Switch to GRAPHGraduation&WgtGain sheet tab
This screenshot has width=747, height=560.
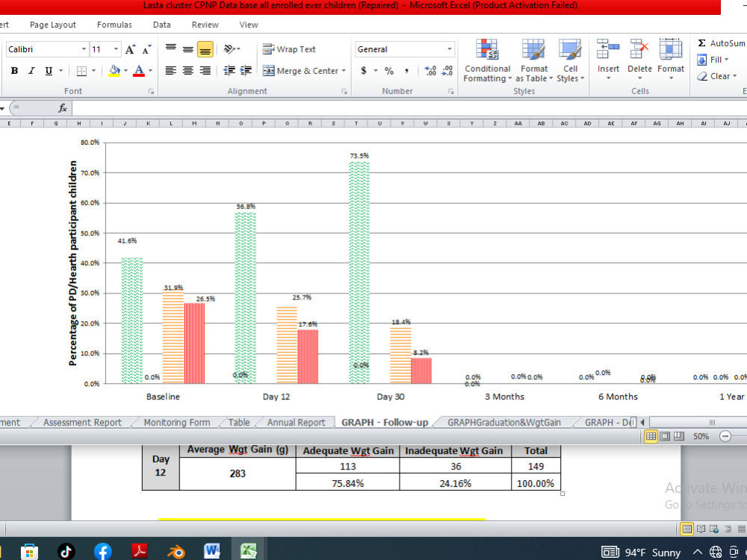tap(504, 423)
